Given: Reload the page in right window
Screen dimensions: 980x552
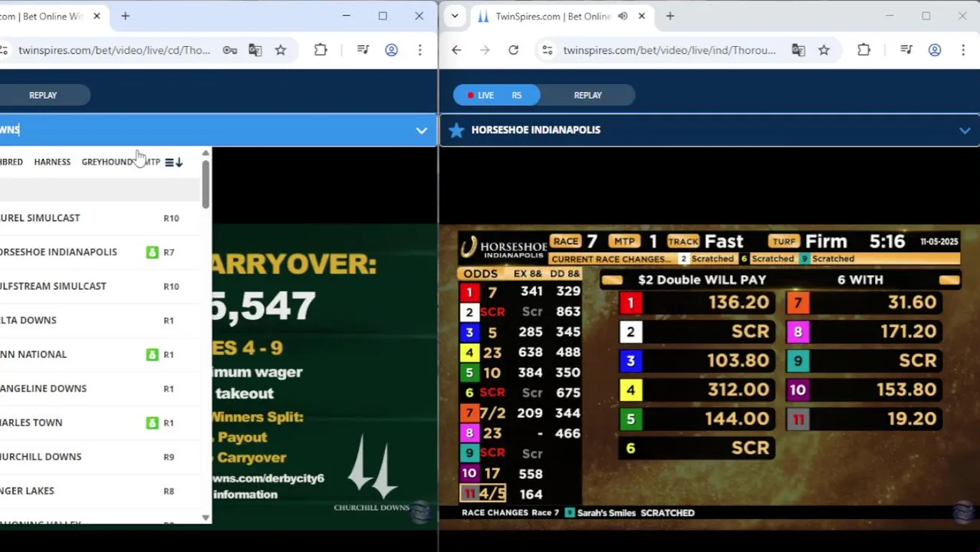Looking at the screenshot, I should pyautogui.click(x=514, y=50).
